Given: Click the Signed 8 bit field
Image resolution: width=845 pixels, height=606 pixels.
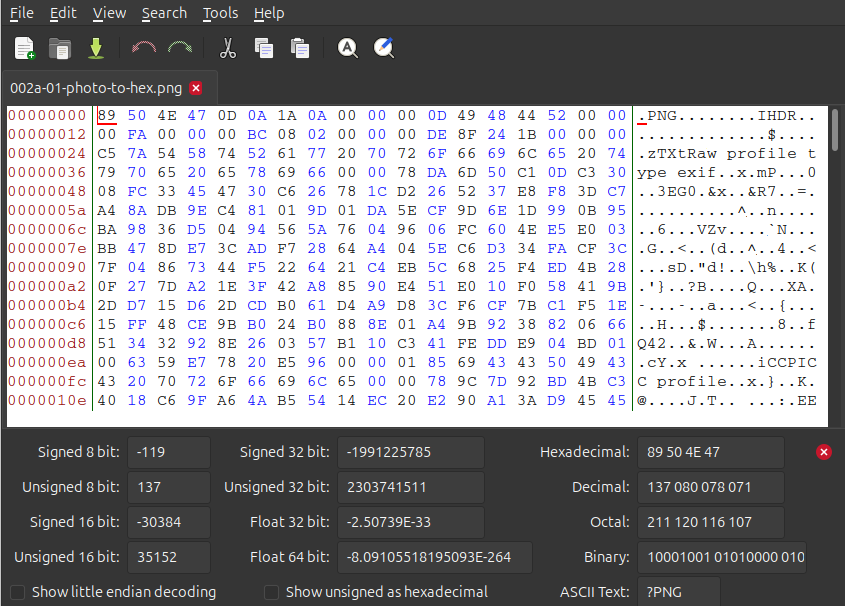Looking at the screenshot, I should coord(169,452).
